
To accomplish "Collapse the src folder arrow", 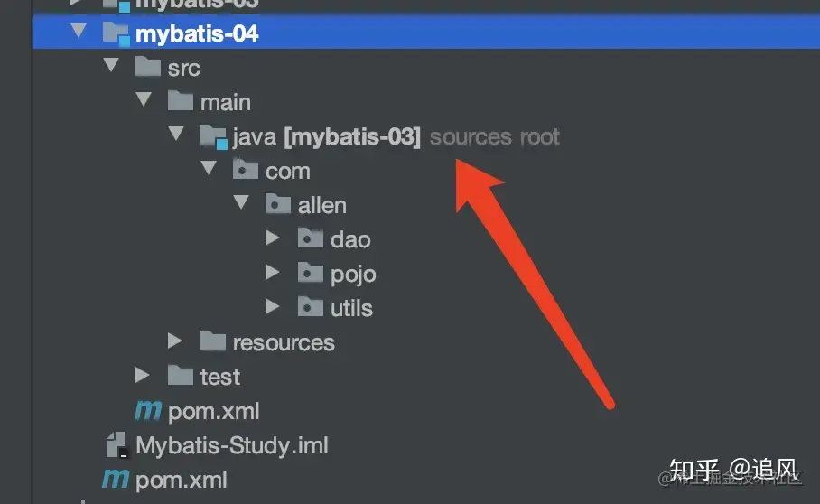I will (111, 65).
